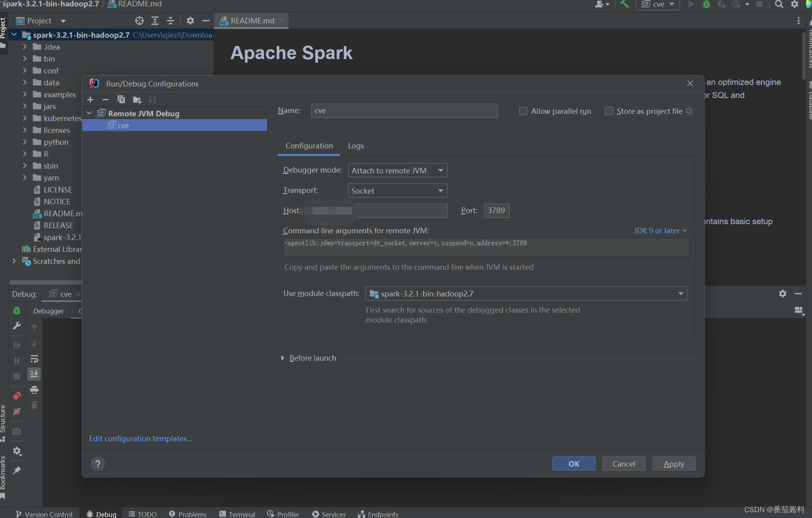Collapse Remote JVM Debug tree node
The image size is (812, 518).
[90, 113]
